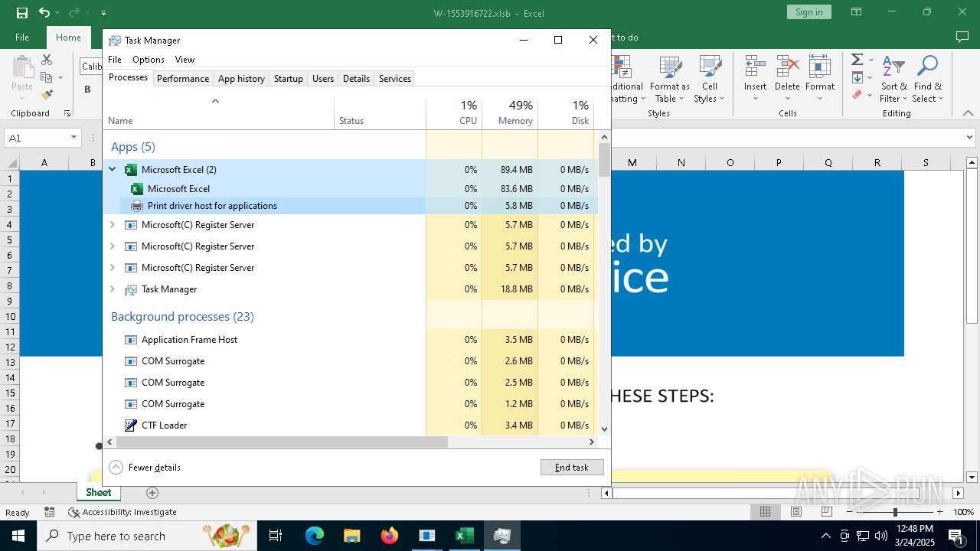
Task: Click Accessibility: Investigate in the status bar
Action: pyautogui.click(x=122, y=512)
